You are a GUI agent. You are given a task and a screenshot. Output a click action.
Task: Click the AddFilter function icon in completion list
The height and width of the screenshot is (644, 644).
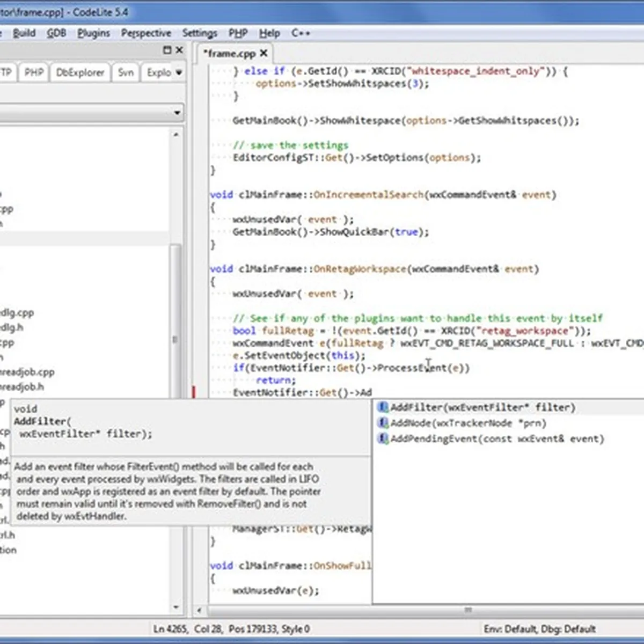coord(383,407)
